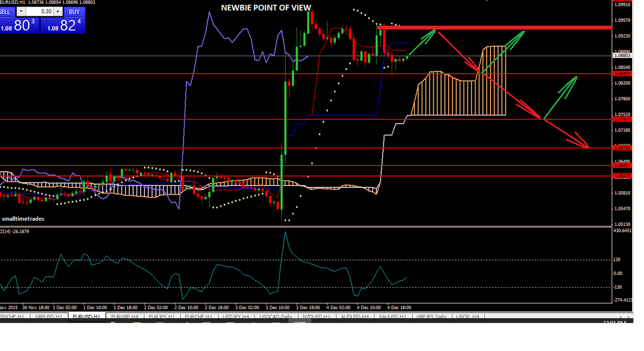Screen dimensions: 644x351
Task: Click the EURUSD,H1 chart title text
Action: click(x=13, y=3)
